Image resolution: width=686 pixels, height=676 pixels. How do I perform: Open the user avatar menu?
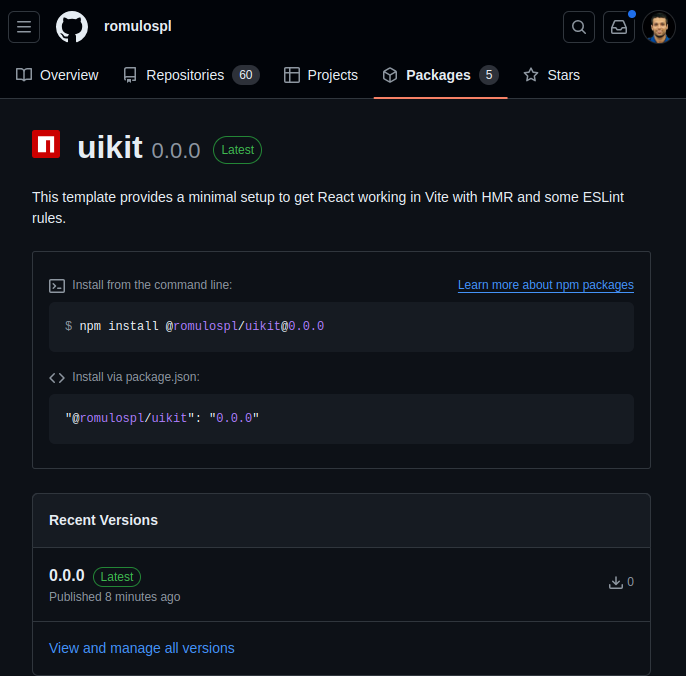tap(659, 27)
